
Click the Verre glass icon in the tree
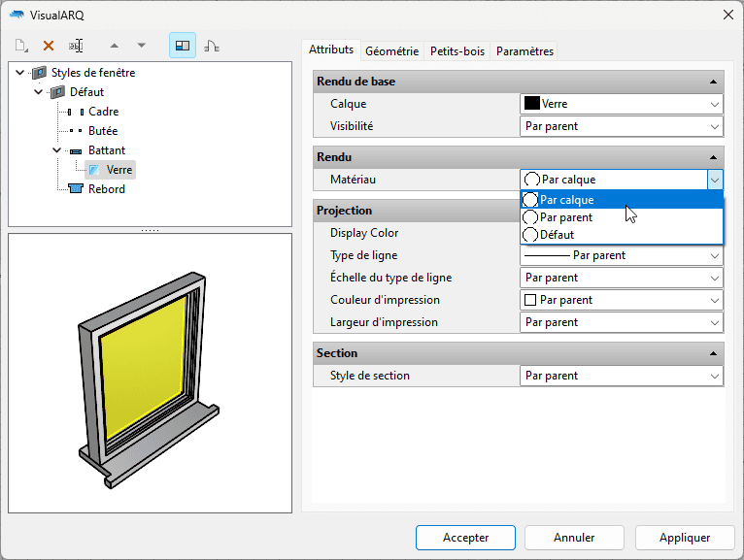click(x=94, y=170)
